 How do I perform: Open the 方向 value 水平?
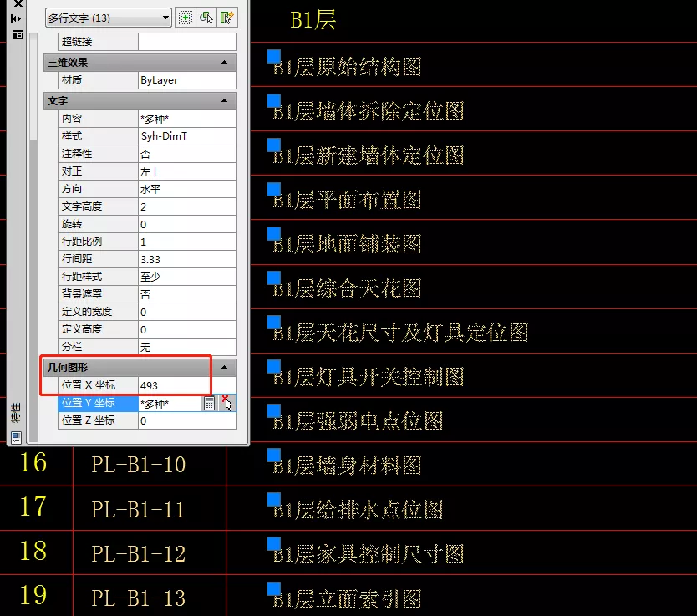(187, 189)
